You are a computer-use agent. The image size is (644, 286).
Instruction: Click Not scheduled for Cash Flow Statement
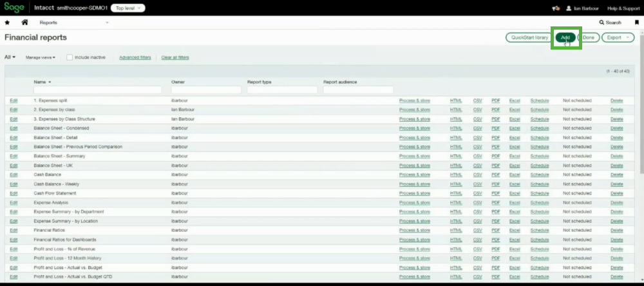click(x=577, y=193)
